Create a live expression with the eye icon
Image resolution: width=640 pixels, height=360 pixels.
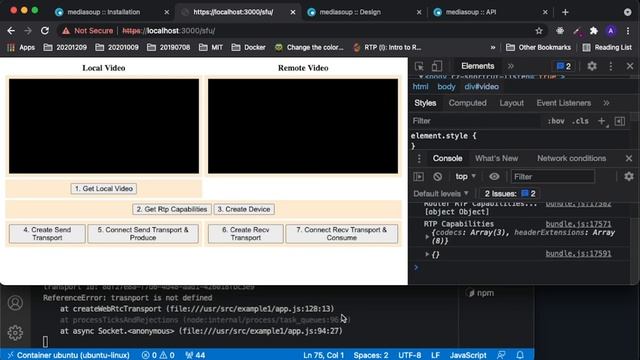494,177
